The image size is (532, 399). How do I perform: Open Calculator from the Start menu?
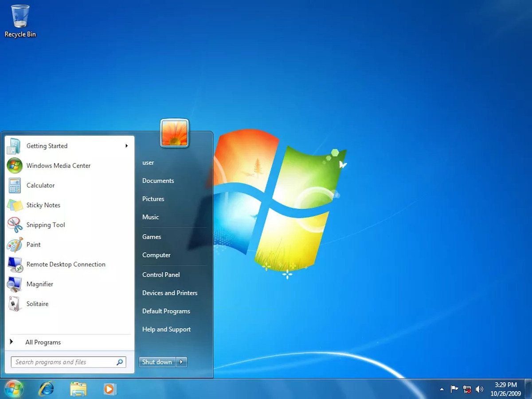click(40, 185)
